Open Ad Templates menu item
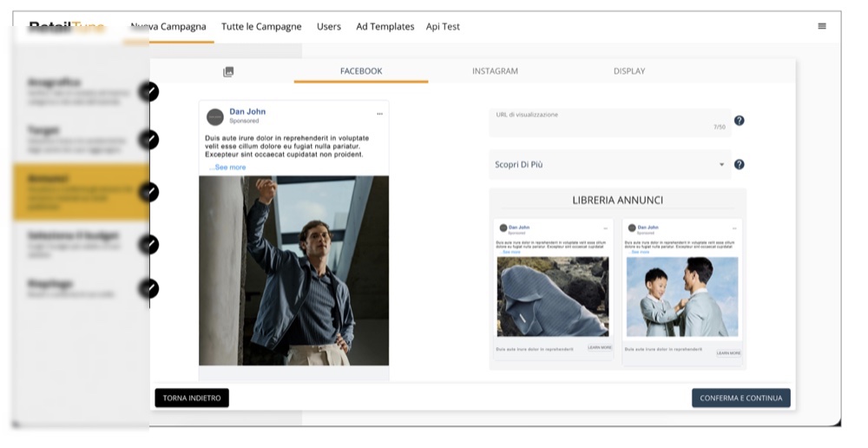Image resolution: width=868 pixels, height=448 pixels. [x=385, y=27]
